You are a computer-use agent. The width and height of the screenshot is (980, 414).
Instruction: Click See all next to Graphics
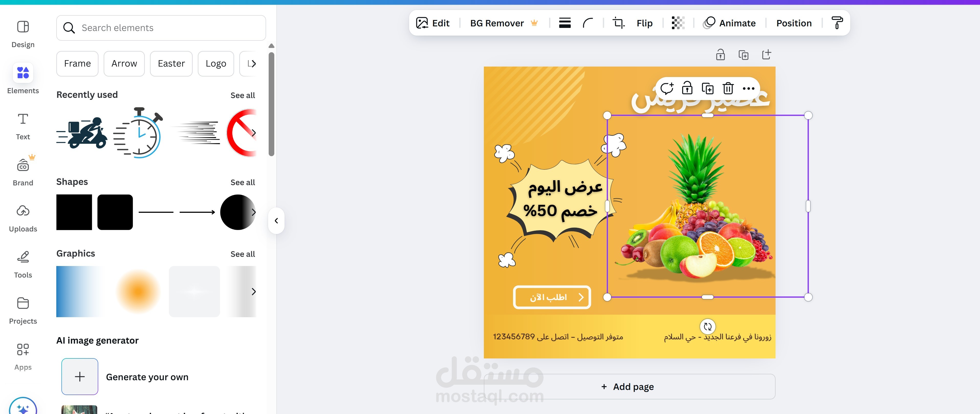(242, 254)
